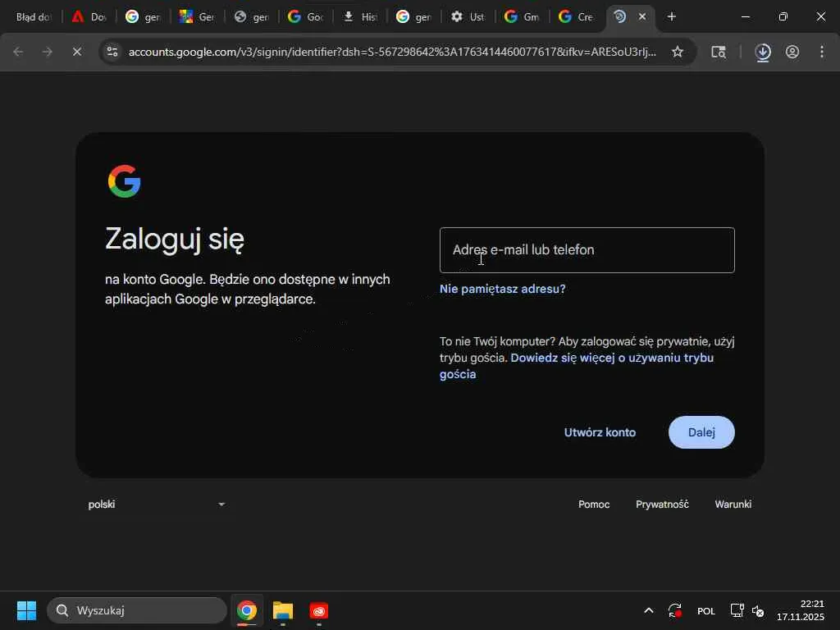The height and width of the screenshot is (630, 840).
Task: Click the 'Wyszukaj' taskbar search box
Action: [137, 610]
